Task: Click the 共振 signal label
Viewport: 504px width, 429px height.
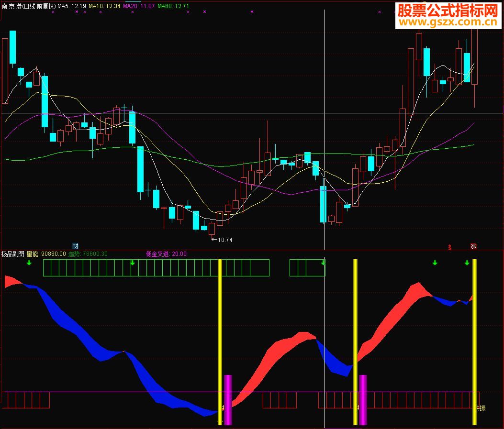Action: 481,408
